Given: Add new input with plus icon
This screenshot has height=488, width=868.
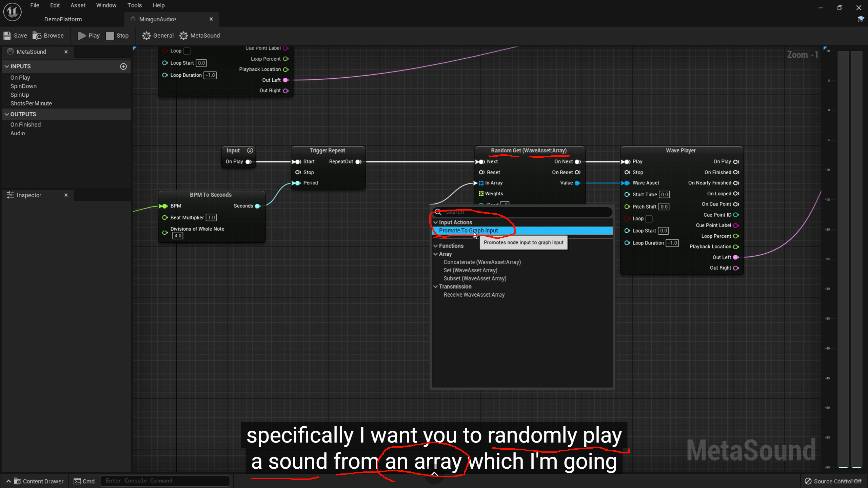Looking at the screenshot, I should point(123,66).
